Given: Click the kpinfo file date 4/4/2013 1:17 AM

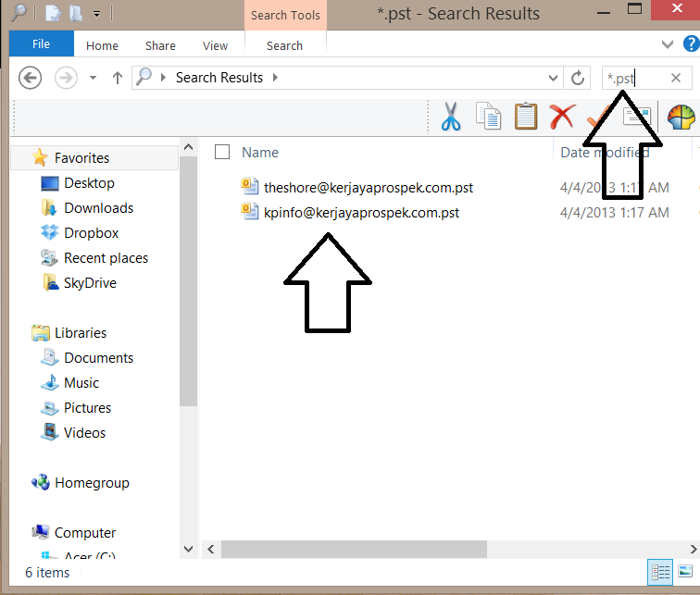Looking at the screenshot, I should pos(614,212).
